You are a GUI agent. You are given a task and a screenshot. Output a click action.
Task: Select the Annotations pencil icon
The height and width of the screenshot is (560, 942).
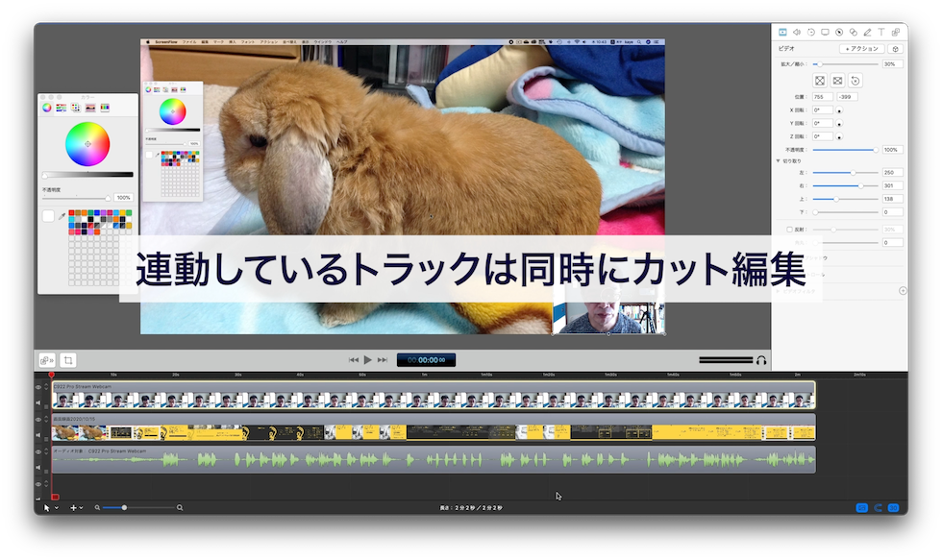pyautogui.click(x=868, y=32)
